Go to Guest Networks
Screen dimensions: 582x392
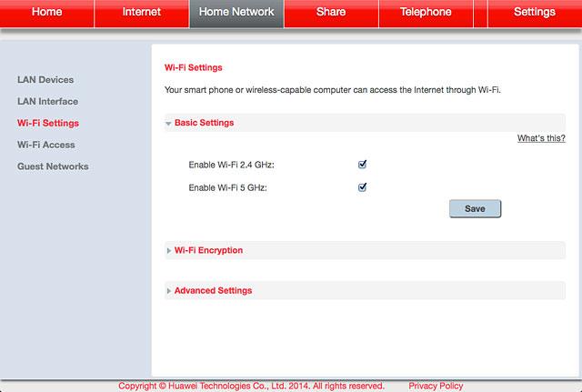click(53, 166)
